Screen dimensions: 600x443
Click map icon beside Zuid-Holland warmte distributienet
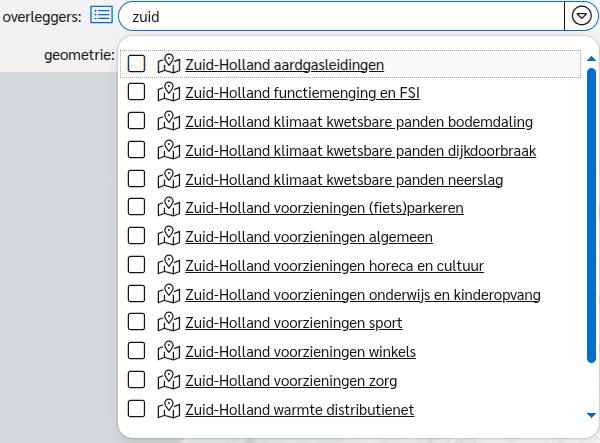pos(169,409)
